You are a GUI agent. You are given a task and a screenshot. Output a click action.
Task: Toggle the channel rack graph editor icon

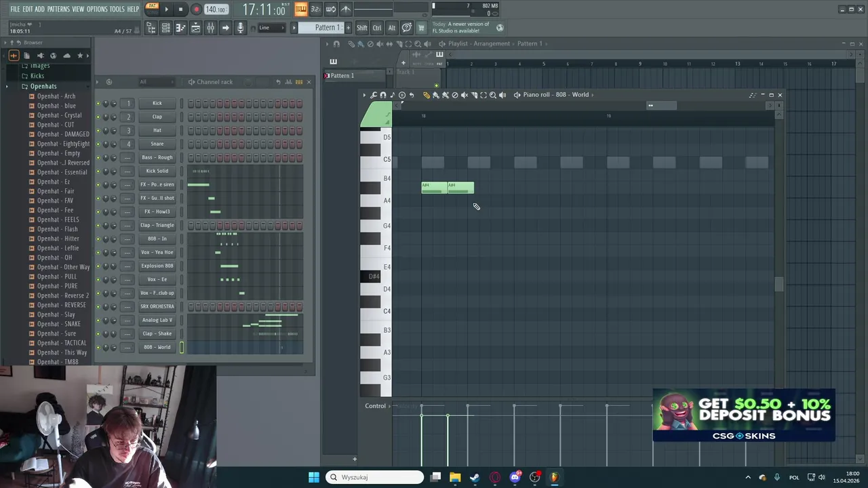tap(288, 82)
